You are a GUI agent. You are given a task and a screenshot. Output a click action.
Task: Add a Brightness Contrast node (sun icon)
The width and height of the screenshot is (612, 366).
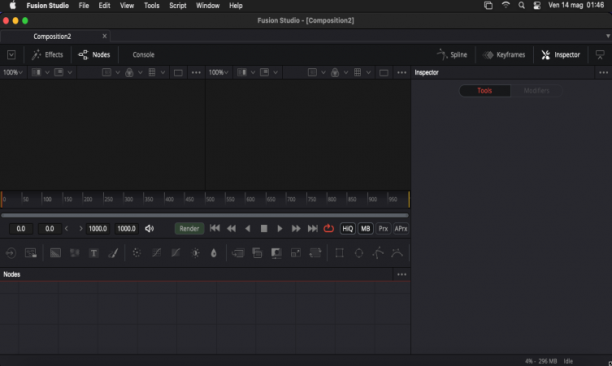[x=196, y=253]
